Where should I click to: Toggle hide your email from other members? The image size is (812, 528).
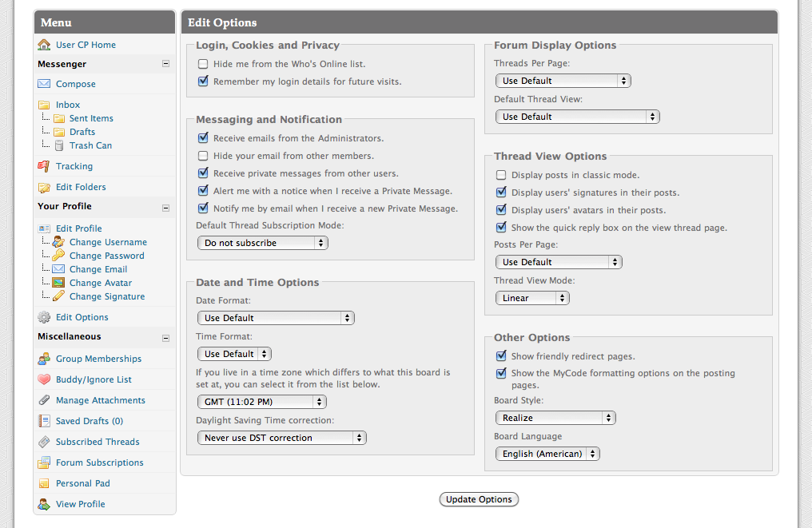click(204, 156)
